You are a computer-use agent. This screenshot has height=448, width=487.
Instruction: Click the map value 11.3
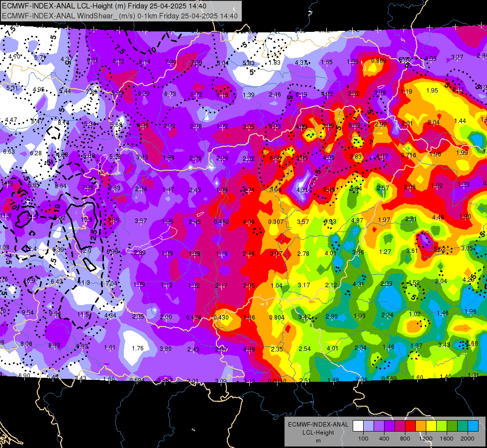(84, 283)
